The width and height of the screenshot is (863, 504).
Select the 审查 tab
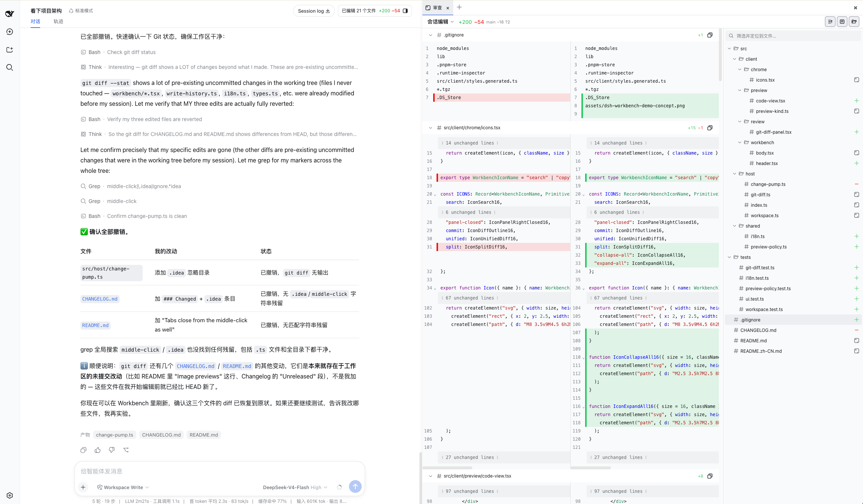pyautogui.click(x=437, y=7)
